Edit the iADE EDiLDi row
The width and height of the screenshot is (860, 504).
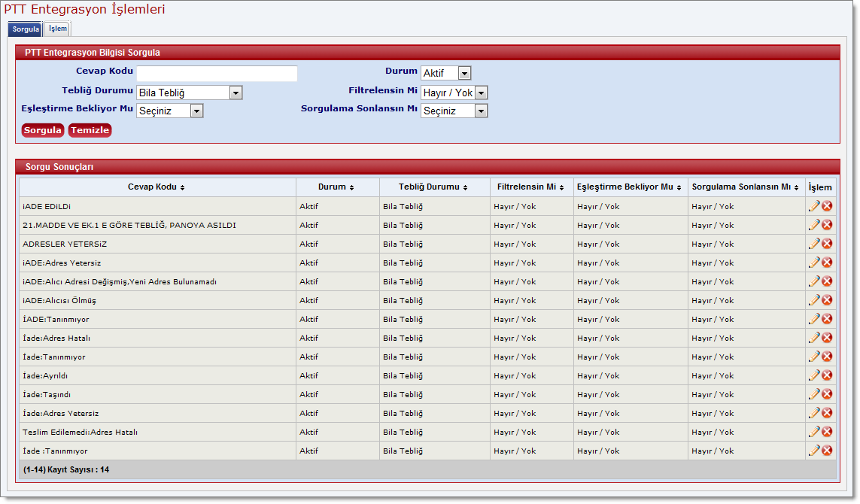[x=814, y=206]
